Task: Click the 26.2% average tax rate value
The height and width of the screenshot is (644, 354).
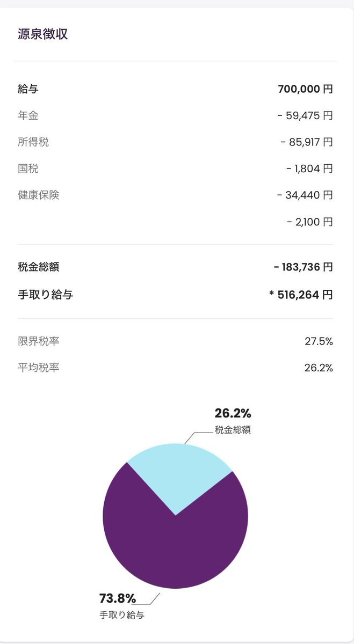Action: (x=319, y=368)
